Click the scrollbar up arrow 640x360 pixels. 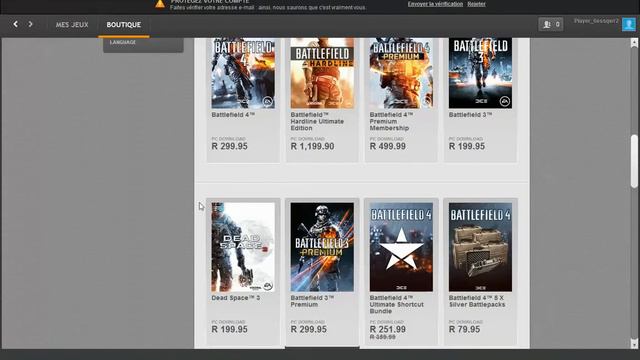tap(634, 42)
